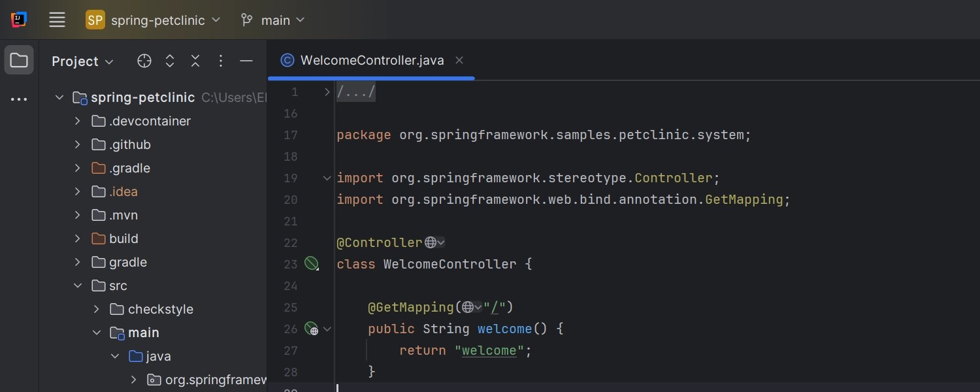Viewport: 980px width, 392px height.
Task: Click the globe icon next to @Controller annotation
Action: pos(431,242)
